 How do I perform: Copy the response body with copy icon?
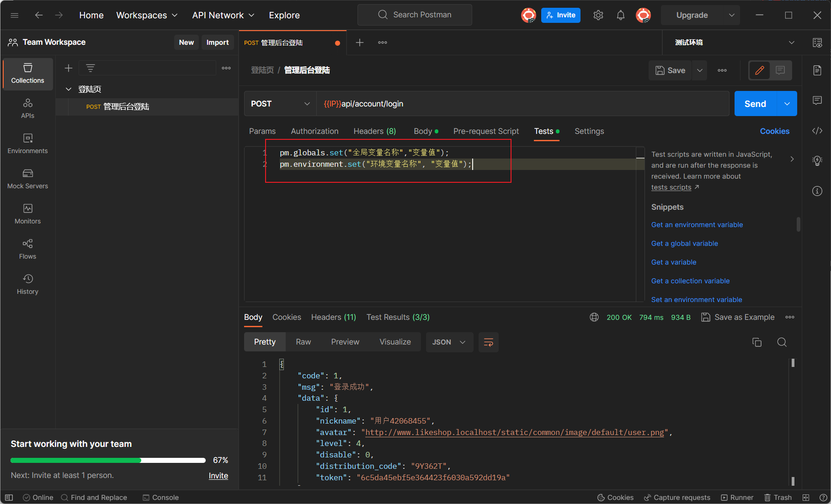(756, 342)
